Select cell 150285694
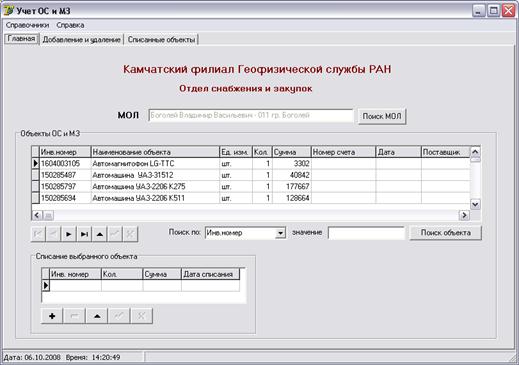Viewport: 519px width, 365px height. click(65, 198)
